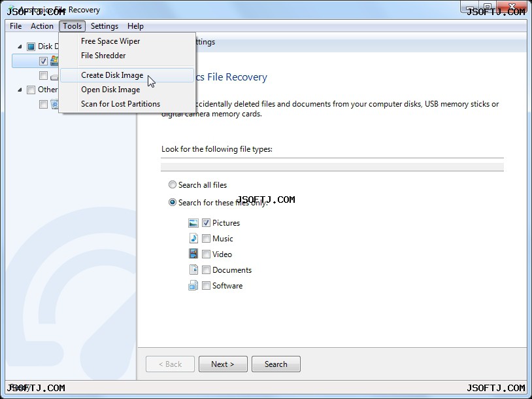Image resolution: width=532 pixels, height=399 pixels.
Task: Uncheck the checked drive in the disk tree
Action: coord(43,61)
